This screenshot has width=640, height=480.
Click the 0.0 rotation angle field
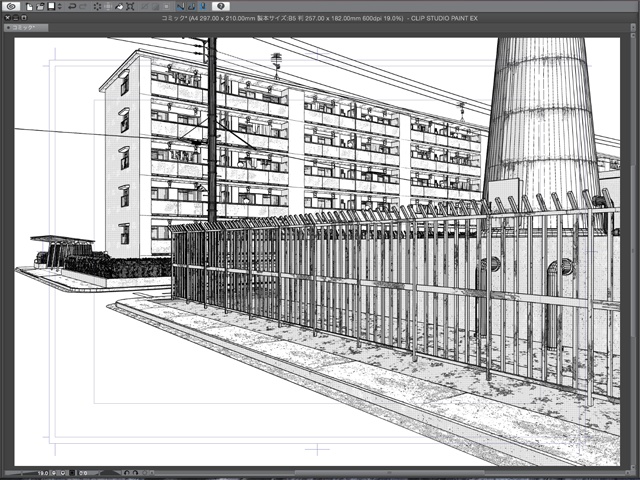click(83, 473)
